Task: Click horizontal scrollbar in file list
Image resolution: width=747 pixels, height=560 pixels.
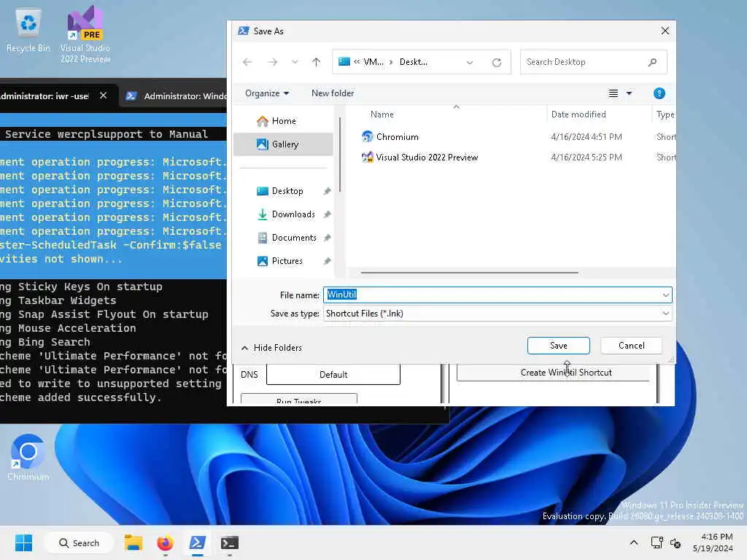Action: 470,273
